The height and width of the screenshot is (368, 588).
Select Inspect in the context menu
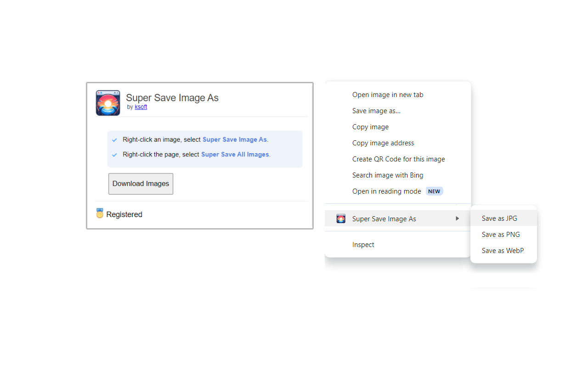(363, 245)
